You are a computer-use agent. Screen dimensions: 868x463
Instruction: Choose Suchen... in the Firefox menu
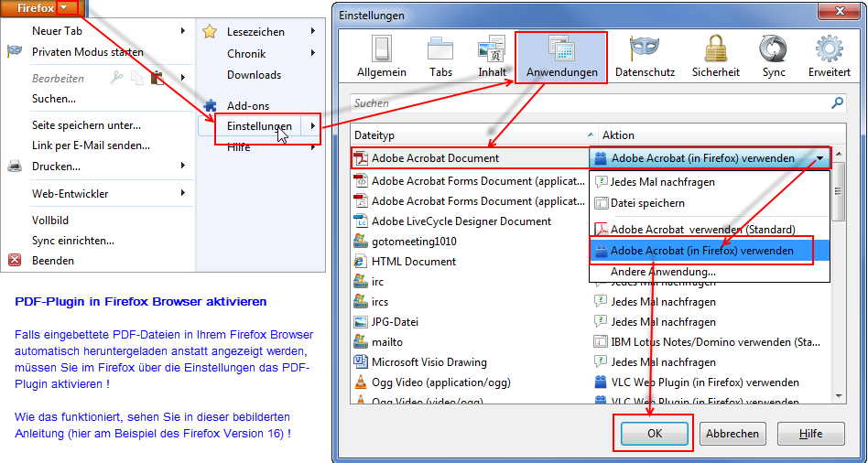(x=54, y=99)
